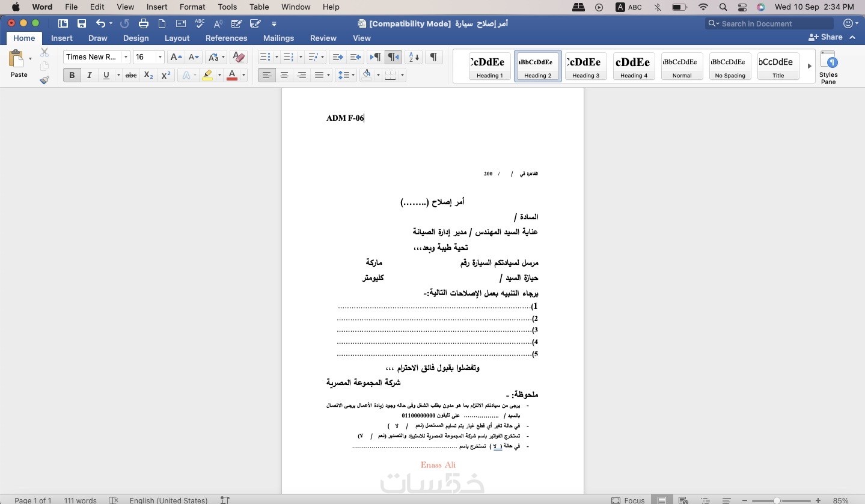Click the Sort A-Z icon

pos(414,57)
